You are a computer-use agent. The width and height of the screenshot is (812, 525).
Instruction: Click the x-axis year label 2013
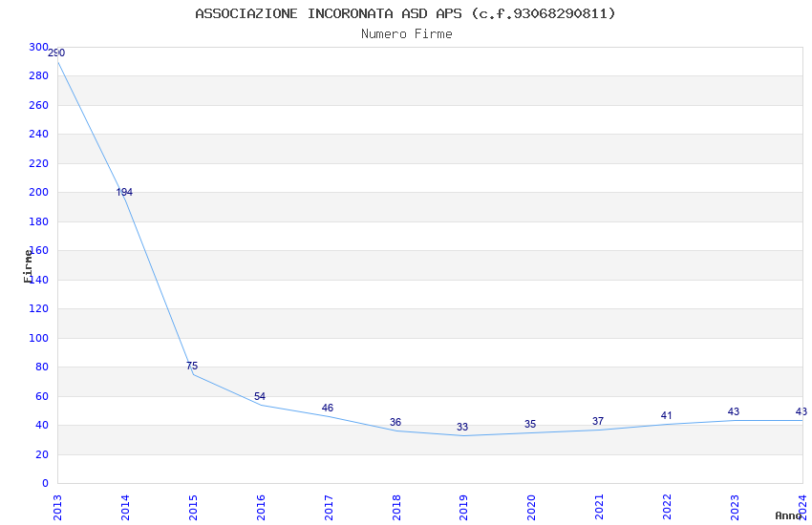coord(57,508)
